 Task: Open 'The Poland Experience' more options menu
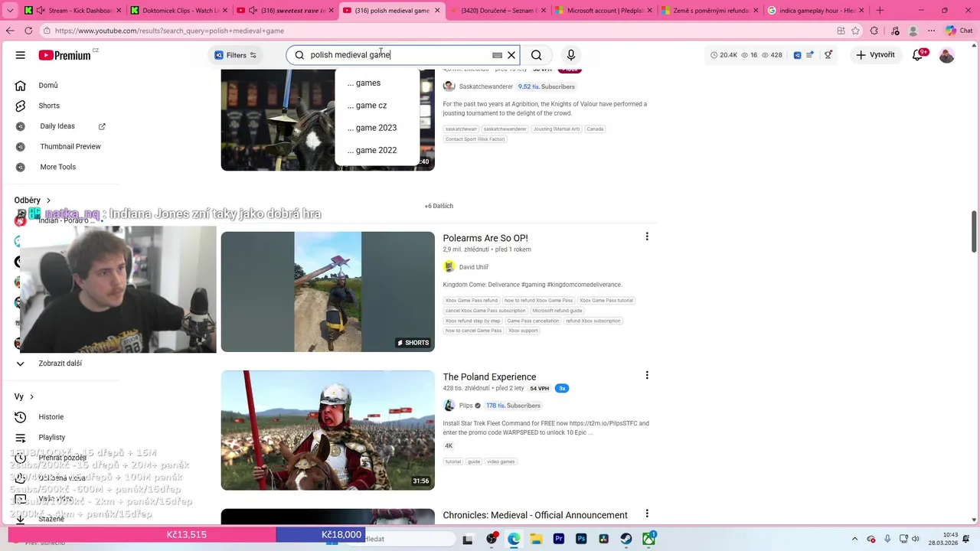click(x=647, y=376)
